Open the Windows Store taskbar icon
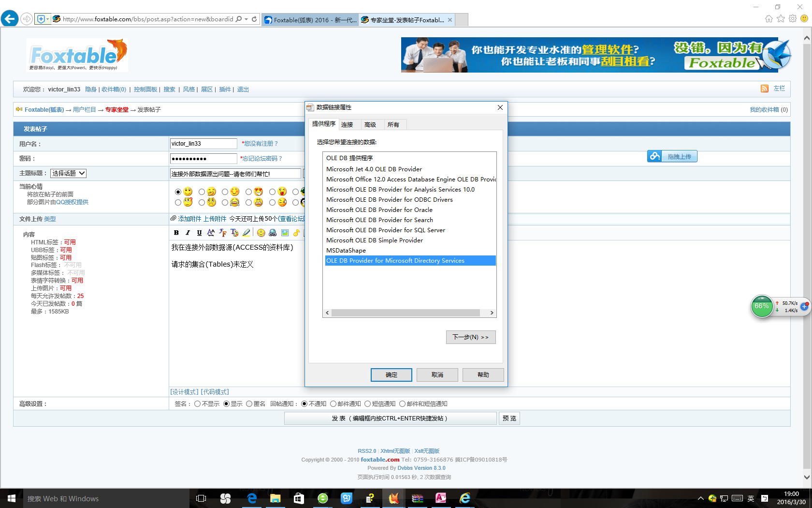 click(299, 498)
